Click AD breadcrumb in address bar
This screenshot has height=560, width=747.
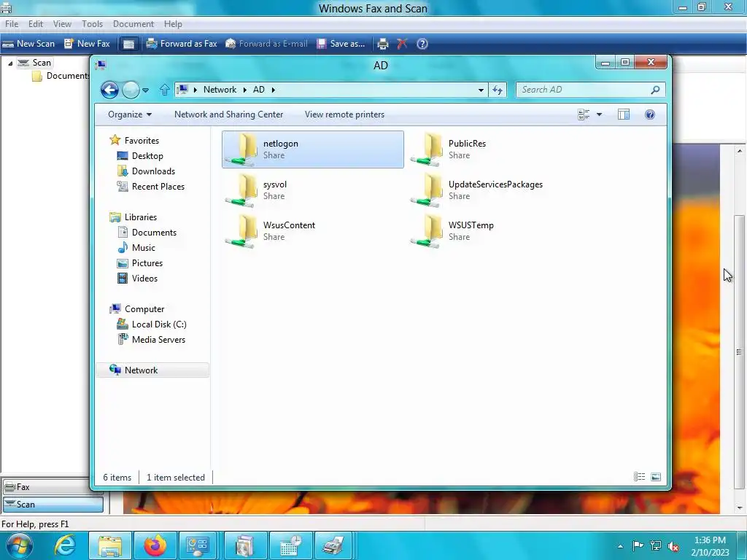click(x=259, y=90)
